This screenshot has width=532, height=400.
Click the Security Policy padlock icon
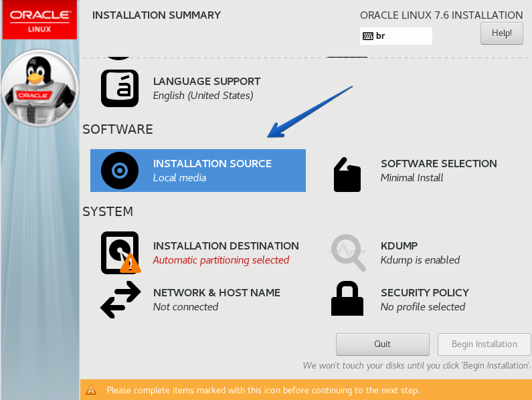click(347, 299)
